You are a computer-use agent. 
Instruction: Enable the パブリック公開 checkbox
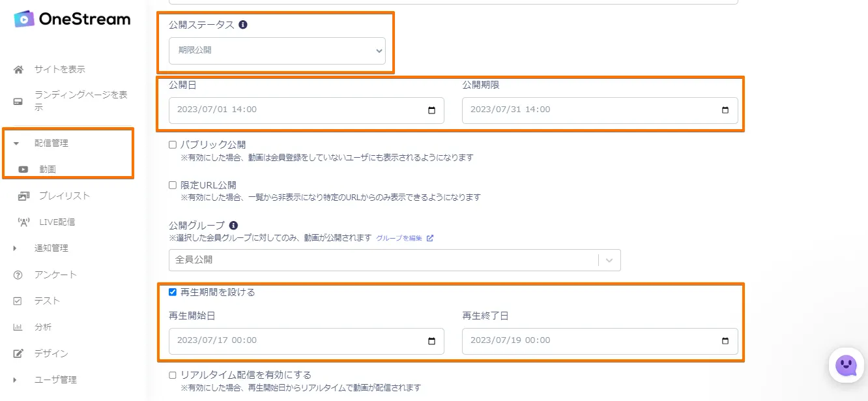point(173,145)
